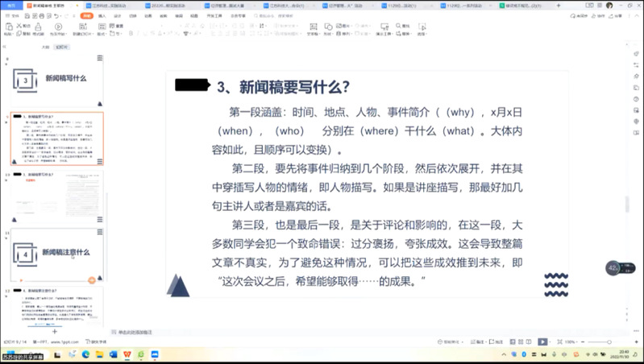
Task: Open Microsoft Edge from the taskbar
Action: [x=86, y=354]
